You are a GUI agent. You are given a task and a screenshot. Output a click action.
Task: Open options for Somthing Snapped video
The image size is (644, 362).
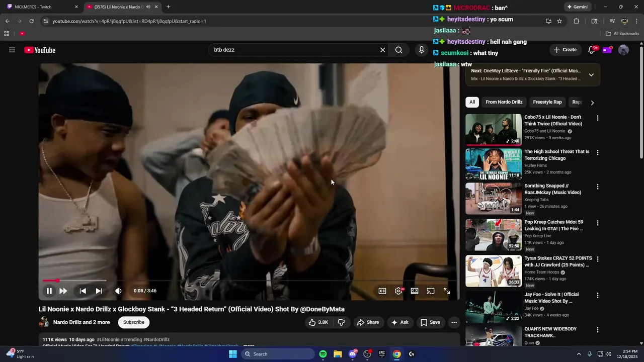click(x=598, y=187)
